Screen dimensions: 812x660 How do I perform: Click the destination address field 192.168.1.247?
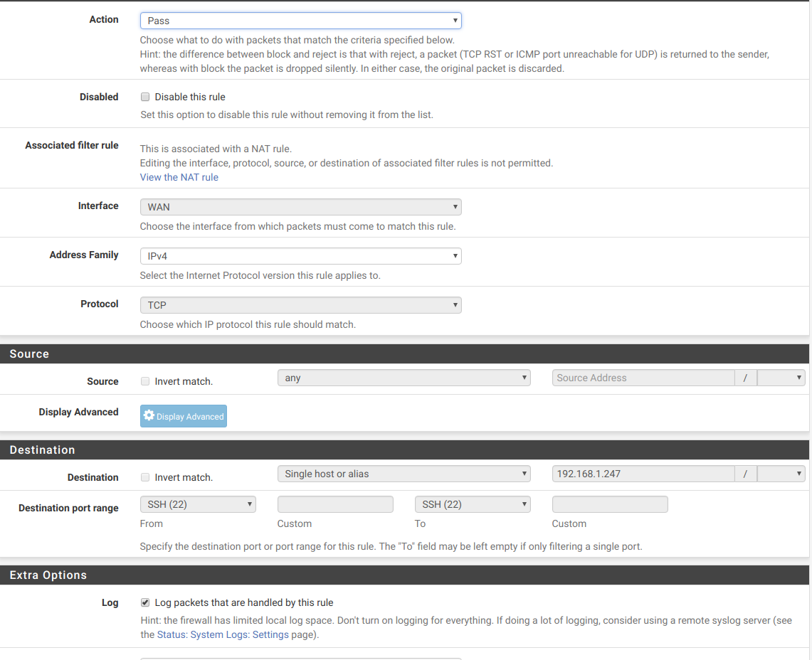(643, 474)
